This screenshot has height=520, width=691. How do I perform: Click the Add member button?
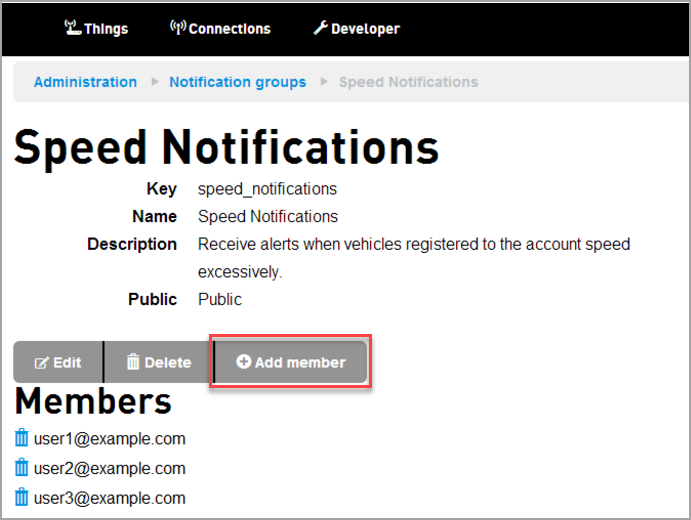(290, 362)
